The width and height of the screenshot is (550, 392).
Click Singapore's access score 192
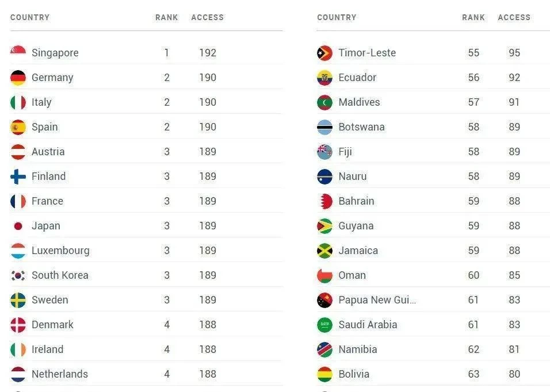coord(208,53)
